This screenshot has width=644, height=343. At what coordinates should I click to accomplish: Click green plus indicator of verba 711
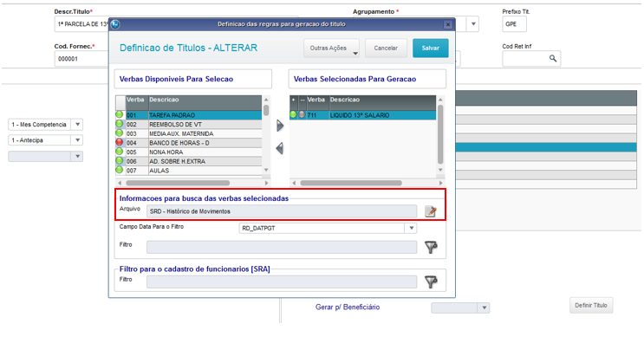pyautogui.click(x=293, y=114)
